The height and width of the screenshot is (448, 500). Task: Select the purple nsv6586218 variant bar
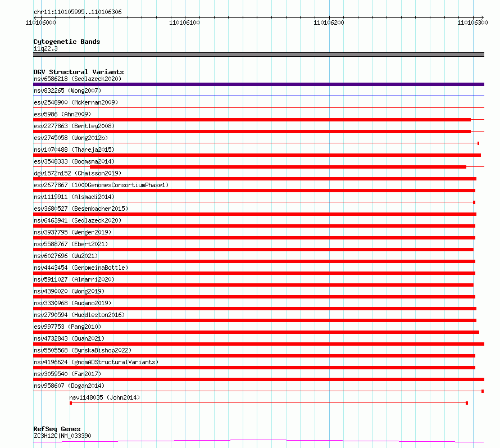[258, 84]
